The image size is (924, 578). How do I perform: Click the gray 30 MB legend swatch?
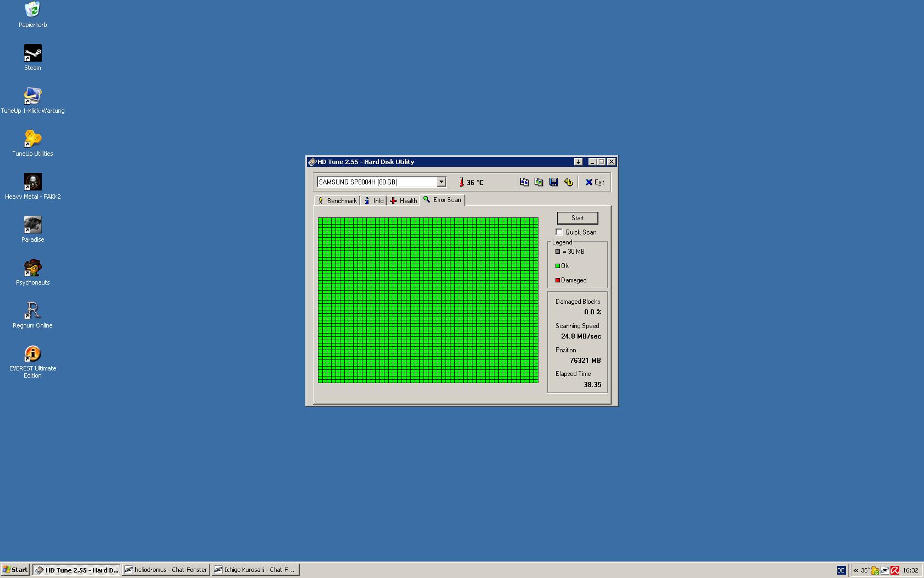click(558, 252)
